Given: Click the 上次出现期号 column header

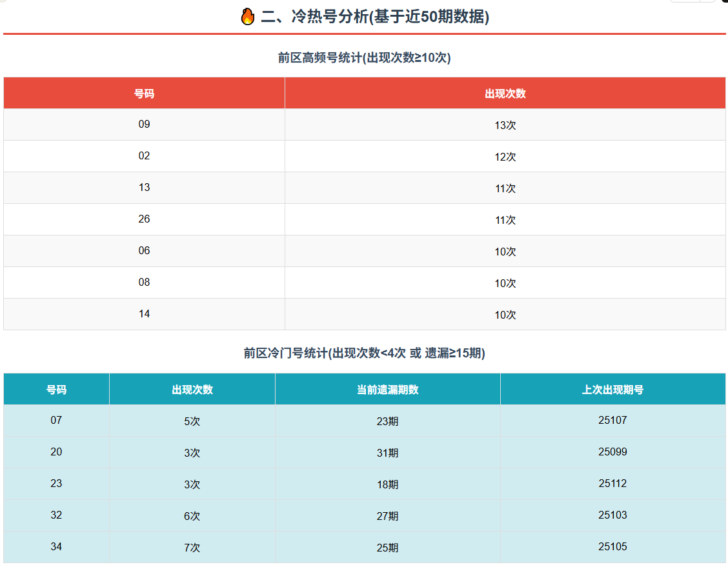Looking at the screenshot, I should (612, 390).
